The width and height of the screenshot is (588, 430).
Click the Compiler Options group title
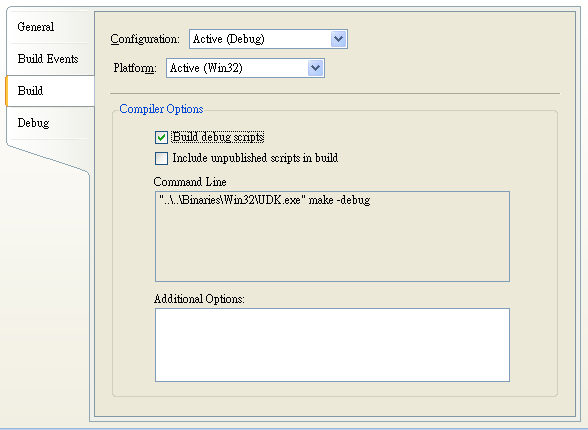click(x=161, y=109)
